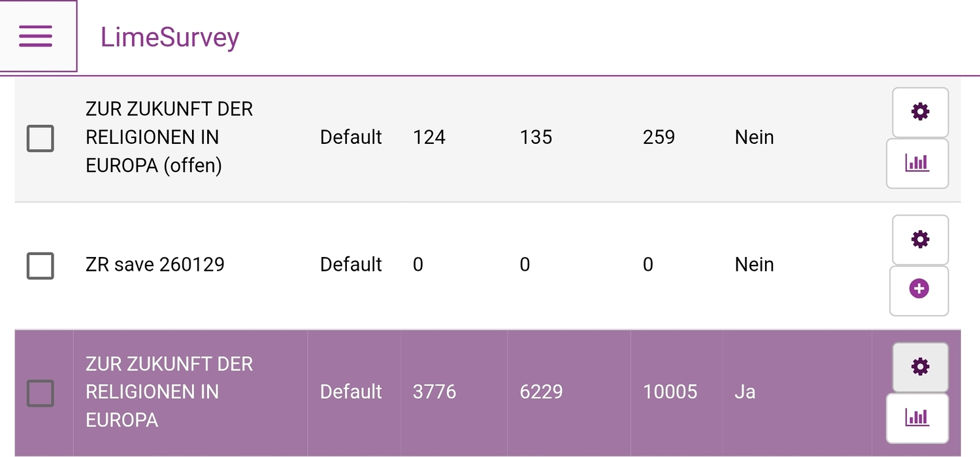Click the plus icon for ZR save 260129
The width and height of the screenshot is (980, 457).
coord(919,289)
